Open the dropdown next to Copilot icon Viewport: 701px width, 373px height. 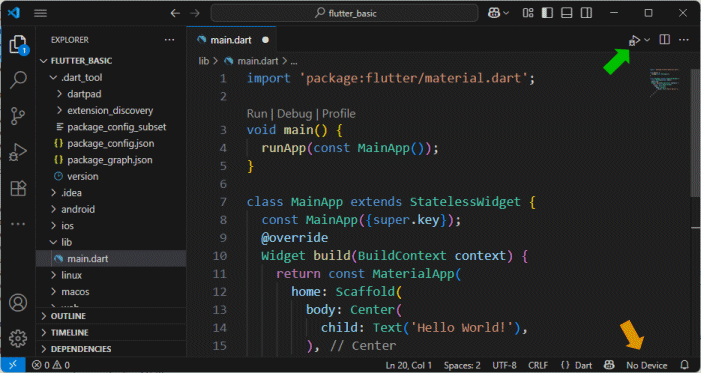pos(506,13)
